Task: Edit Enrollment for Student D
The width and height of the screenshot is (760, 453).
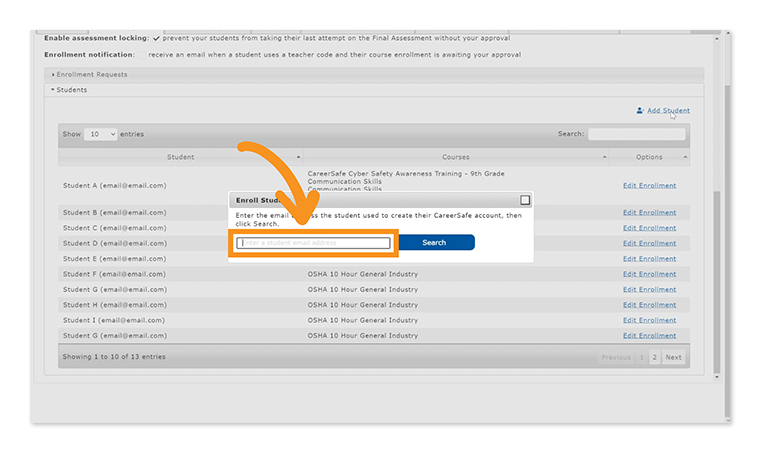Action: (x=649, y=243)
